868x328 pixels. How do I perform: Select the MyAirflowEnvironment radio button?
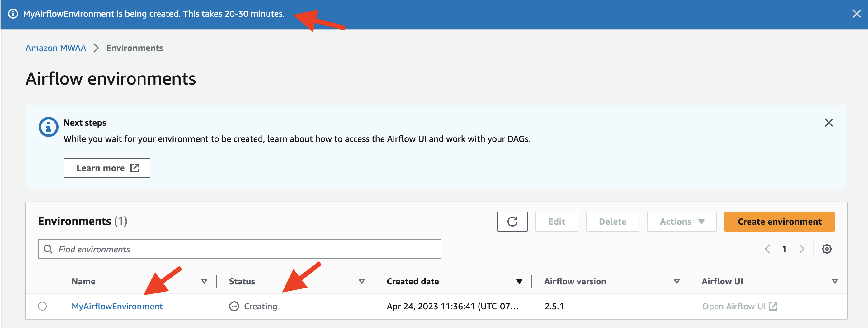click(x=42, y=307)
